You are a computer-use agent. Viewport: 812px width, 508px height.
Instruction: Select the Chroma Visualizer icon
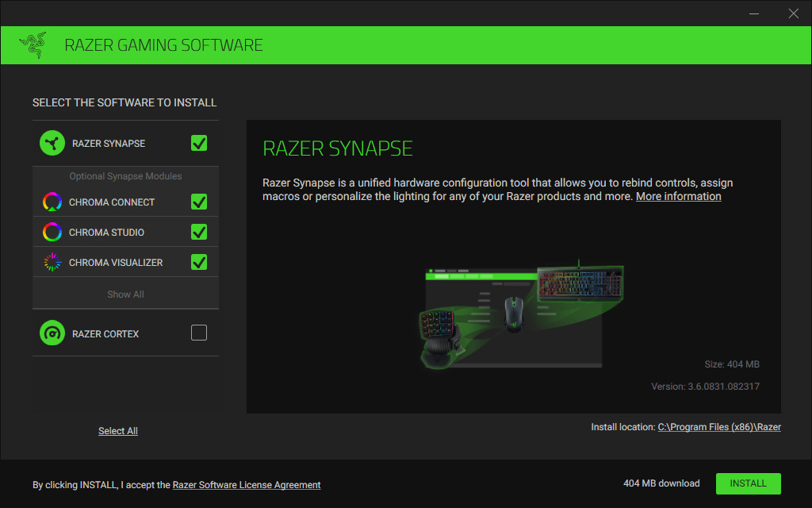tap(52, 262)
